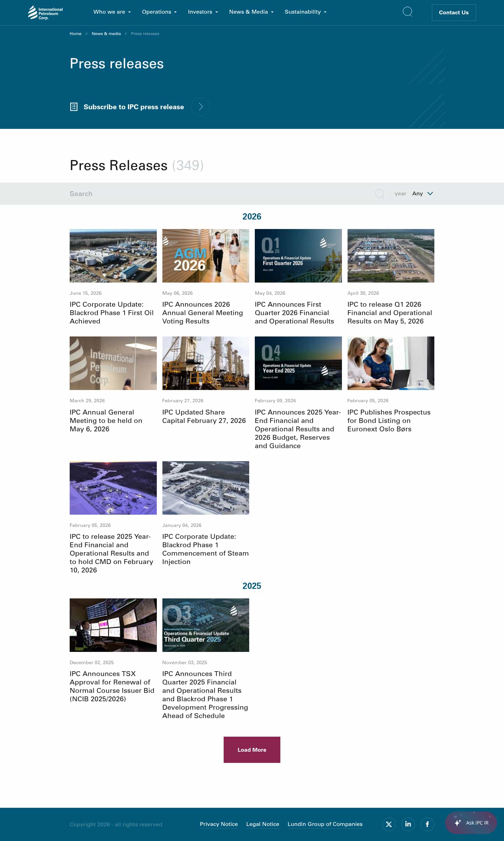Click into the Search press releases field
Image resolution: width=504 pixels, height=841 pixels.
[220, 194]
